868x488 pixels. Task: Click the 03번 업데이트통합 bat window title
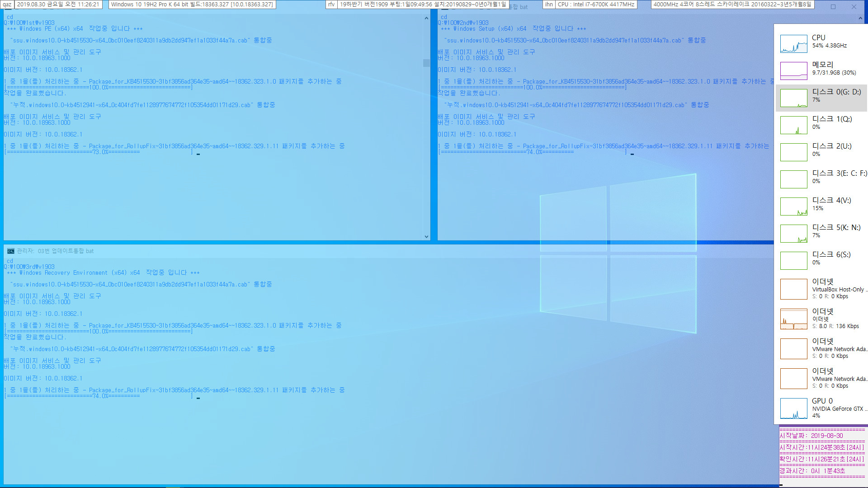(55, 251)
